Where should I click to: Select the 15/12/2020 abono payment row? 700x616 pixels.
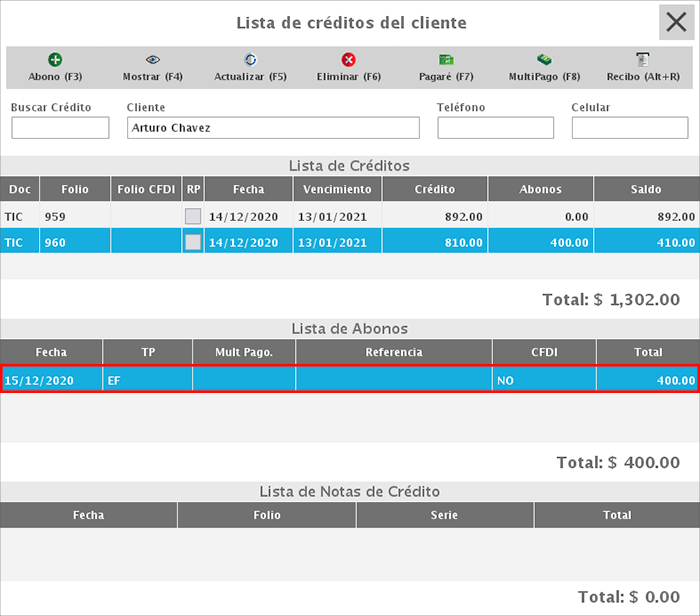coord(350,380)
